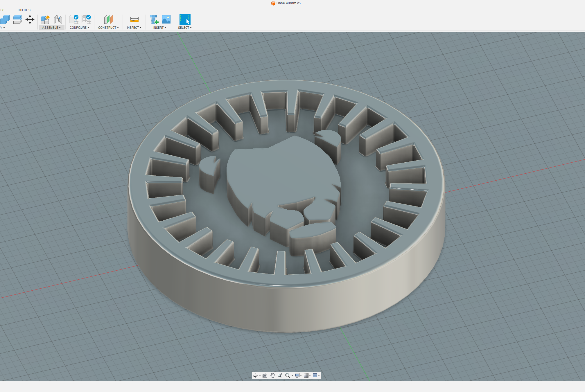585x392 pixels.
Task: Click the Look At icon
Action: coord(265,375)
